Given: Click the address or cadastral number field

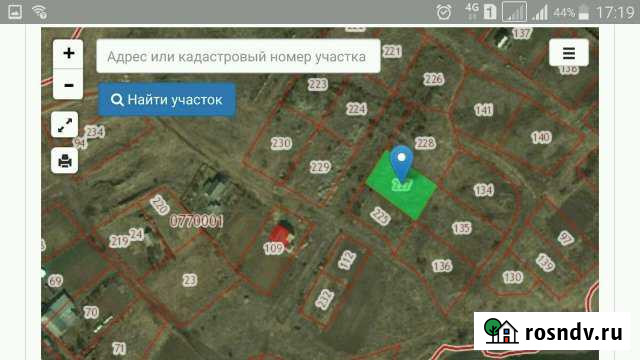Looking at the screenshot, I should 238,56.
